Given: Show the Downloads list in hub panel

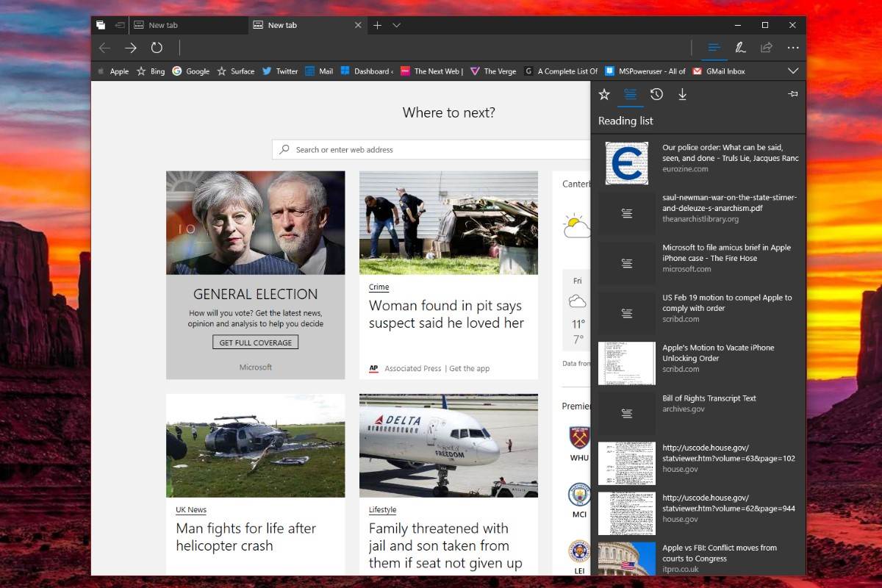Looking at the screenshot, I should pyautogui.click(x=682, y=94).
